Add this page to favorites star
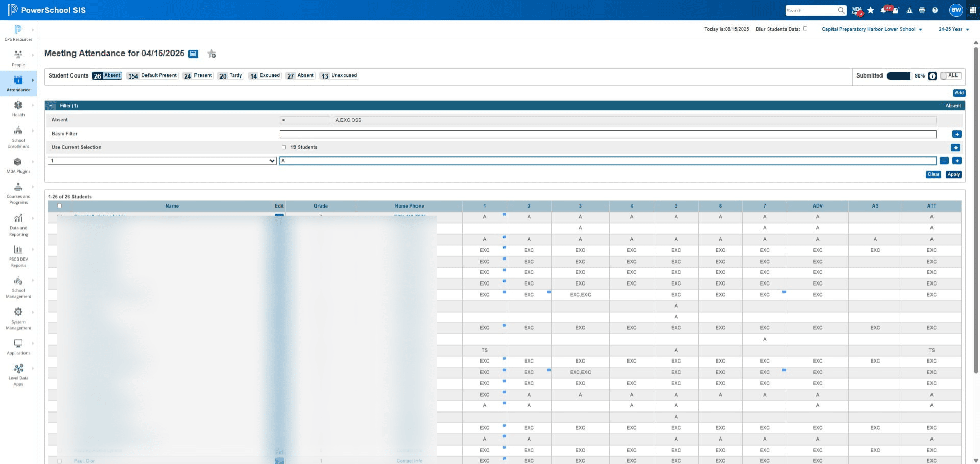The image size is (980, 464). click(x=212, y=54)
